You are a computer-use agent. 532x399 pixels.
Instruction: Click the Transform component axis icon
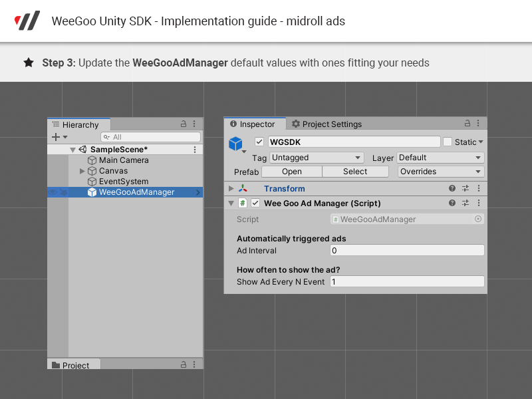[x=243, y=188]
